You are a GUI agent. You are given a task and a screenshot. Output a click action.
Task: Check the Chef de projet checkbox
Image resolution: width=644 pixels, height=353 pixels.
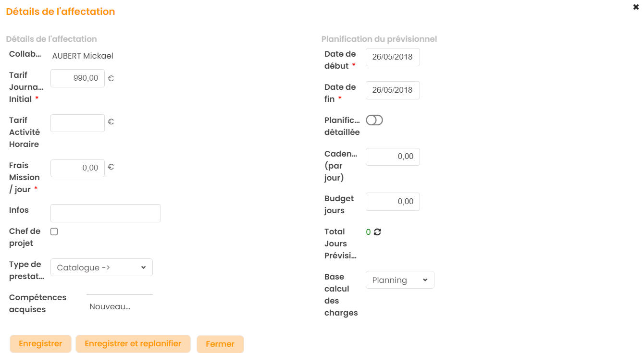54,231
